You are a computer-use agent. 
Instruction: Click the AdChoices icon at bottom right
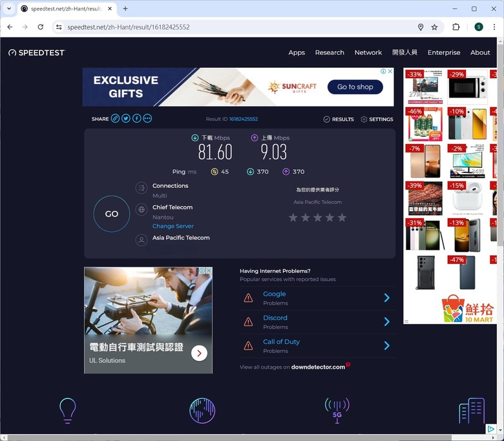(x=491, y=429)
